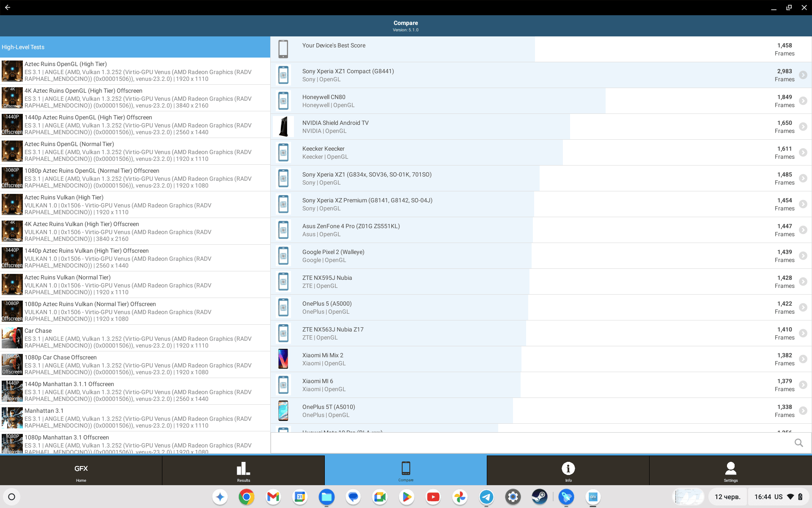812x508 pixels.
Task: Select 1080p Aztec Ruins OpenGL Offscreen test
Action: 135,178
